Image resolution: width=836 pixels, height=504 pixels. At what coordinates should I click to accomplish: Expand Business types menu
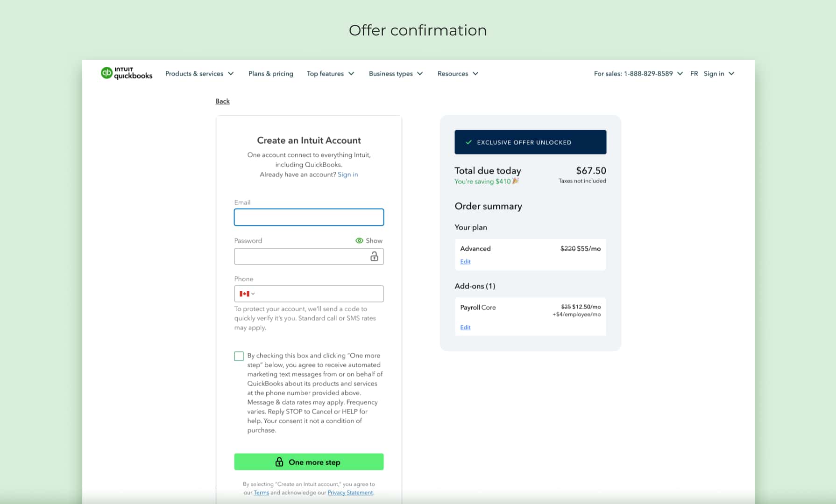[396, 74]
